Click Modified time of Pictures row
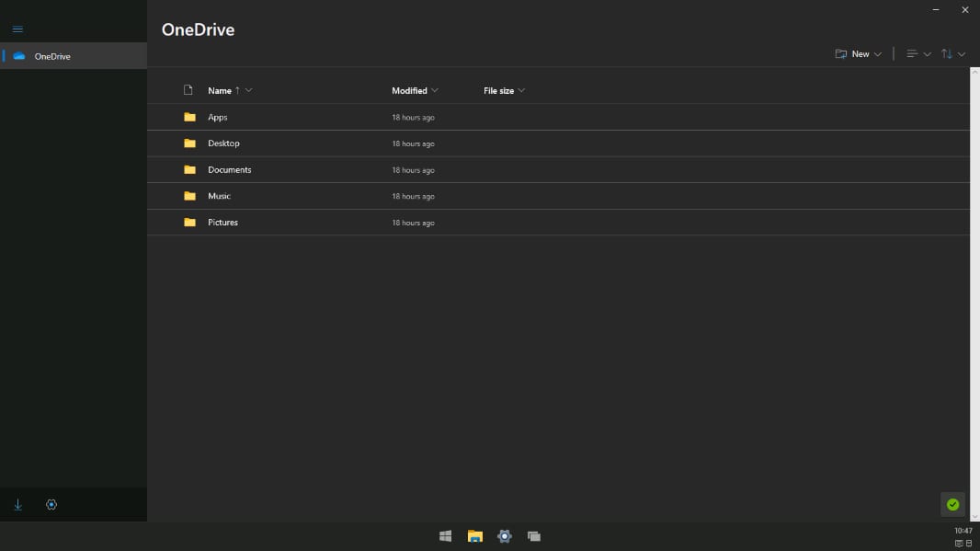Viewport: 980px width, 551px height. tap(413, 223)
